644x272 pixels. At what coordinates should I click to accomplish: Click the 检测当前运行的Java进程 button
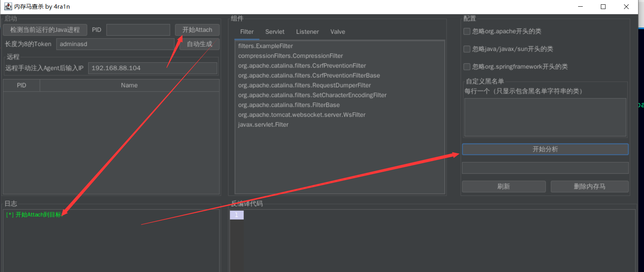(x=45, y=30)
